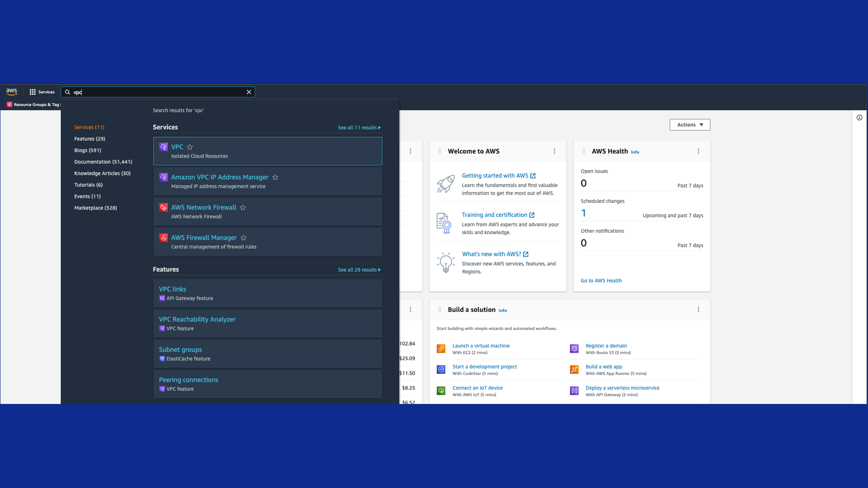
Task: Click the API Gateway purple icon
Action: [x=574, y=391]
